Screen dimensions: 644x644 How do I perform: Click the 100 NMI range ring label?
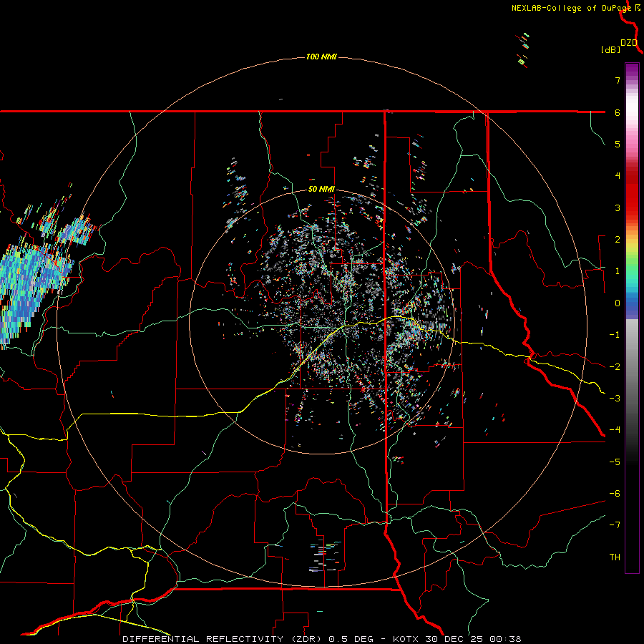tap(321, 57)
